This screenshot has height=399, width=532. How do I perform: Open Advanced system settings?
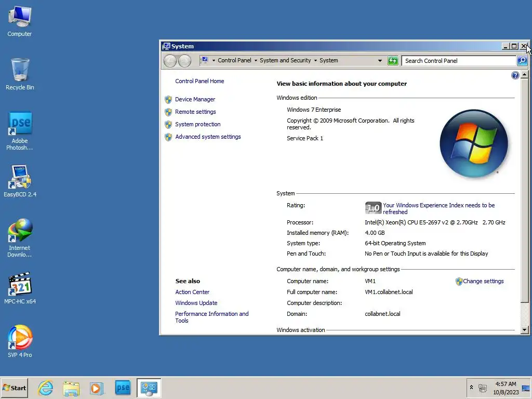click(208, 137)
